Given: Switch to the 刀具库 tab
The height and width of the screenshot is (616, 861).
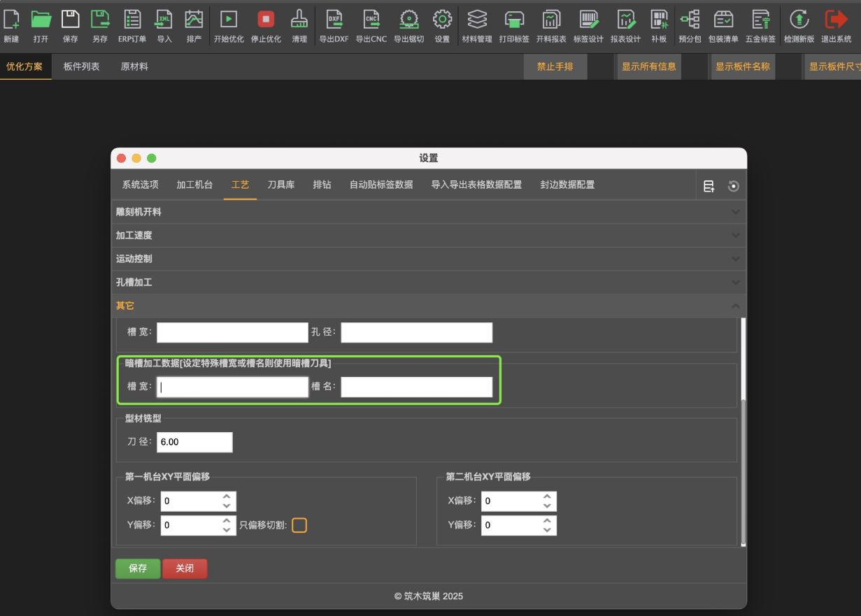Looking at the screenshot, I should click(280, 185).
